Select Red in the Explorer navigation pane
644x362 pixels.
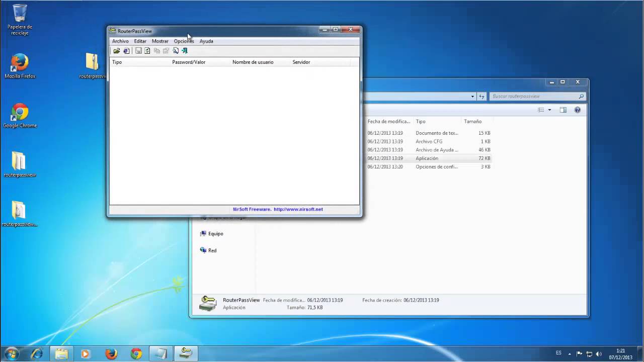tap(208, 250)
